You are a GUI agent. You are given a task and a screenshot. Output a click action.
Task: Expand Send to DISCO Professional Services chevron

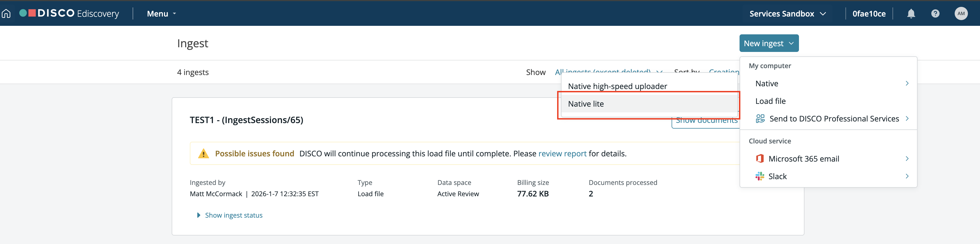tap(907, 119)
